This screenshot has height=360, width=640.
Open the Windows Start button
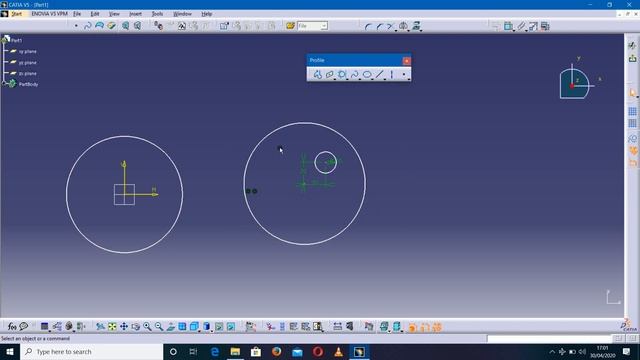[10, 351]
